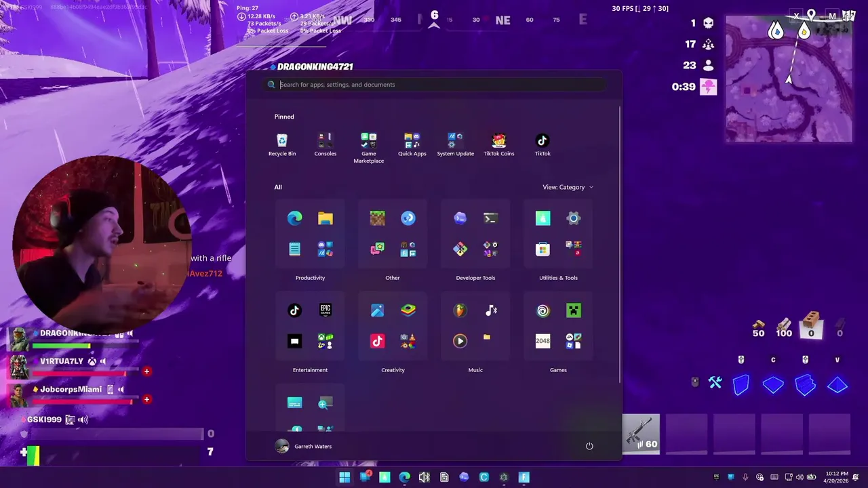
Task: Open the pinned Recycle Bin
Action: 282,144
